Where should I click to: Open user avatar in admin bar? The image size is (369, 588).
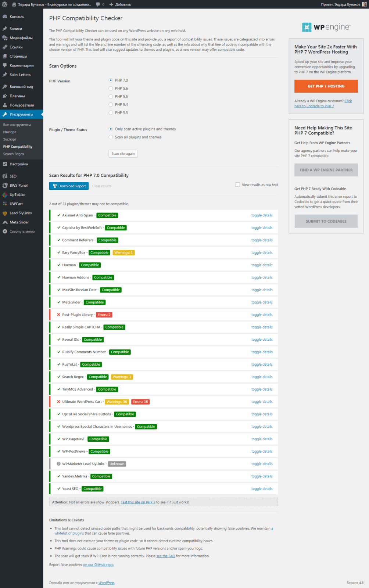(x=364, y=4)
